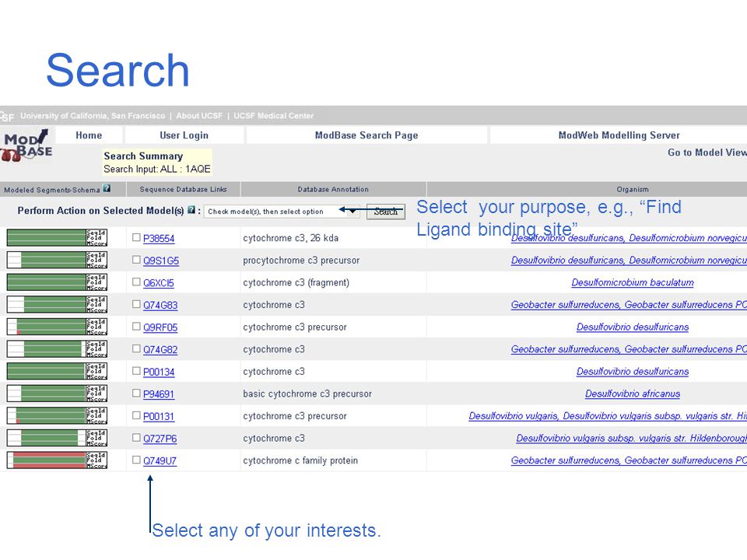Click model segment bar for P38554

tap(57, 238)
